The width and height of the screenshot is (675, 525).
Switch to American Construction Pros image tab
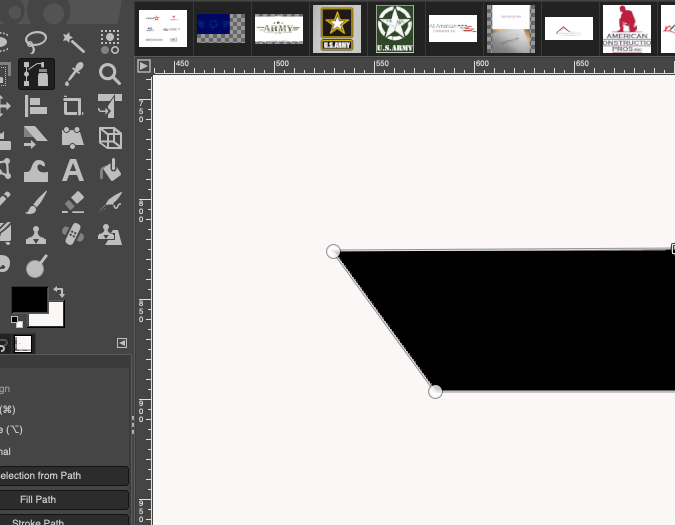(x=627, y=29)
